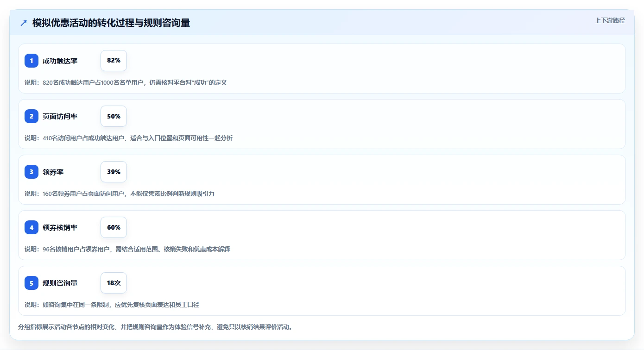Image resolution: width=644 pixels, height=350 pixels.
Task: Select the 领券核销率 label
Action: (60, 227)
